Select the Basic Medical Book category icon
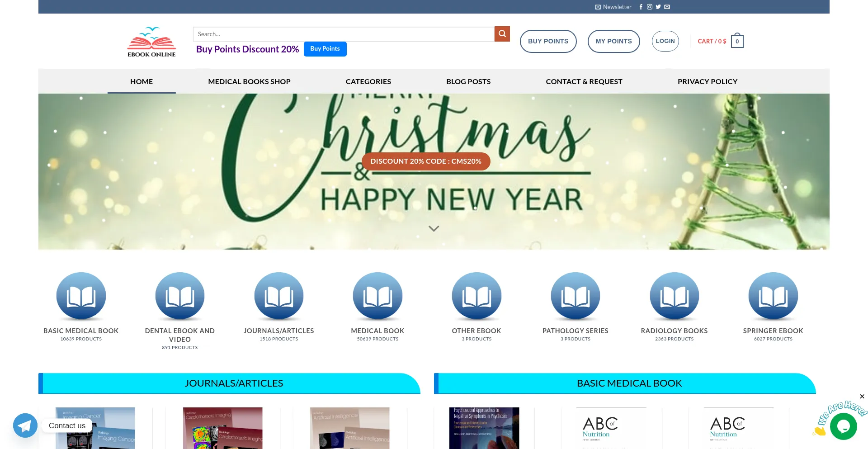The height and width of the screenshot is (449, 868). pyautogui.click(x=80, y=296)
